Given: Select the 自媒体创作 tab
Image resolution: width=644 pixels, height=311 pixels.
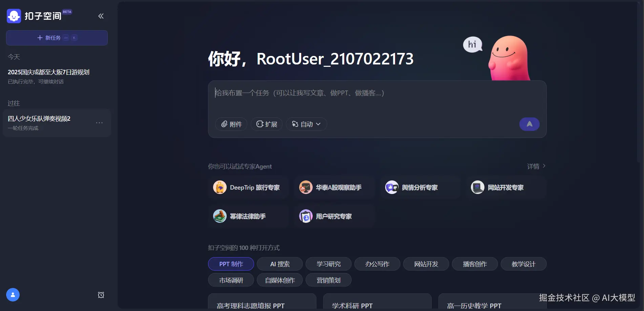Looking at the screenshot, I should (x=280, y=280).
